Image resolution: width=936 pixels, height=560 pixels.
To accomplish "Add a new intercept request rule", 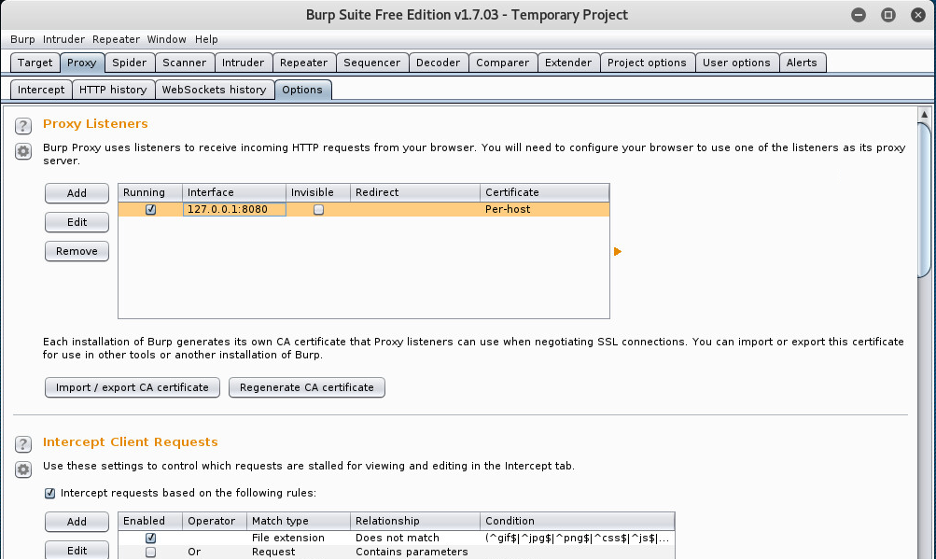I will 77,522.
